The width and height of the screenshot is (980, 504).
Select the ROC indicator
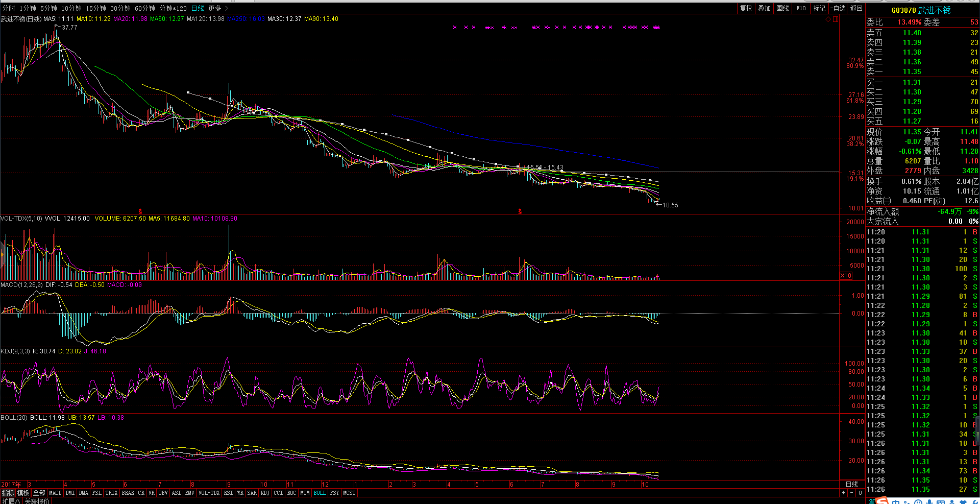click(291, 493)
